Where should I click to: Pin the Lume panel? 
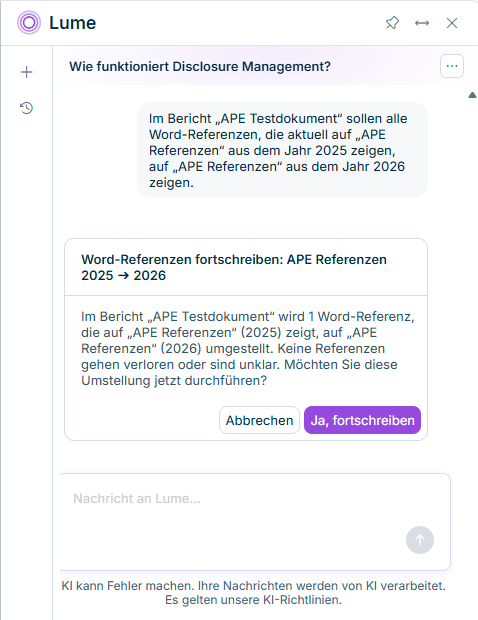click(392, 23)
